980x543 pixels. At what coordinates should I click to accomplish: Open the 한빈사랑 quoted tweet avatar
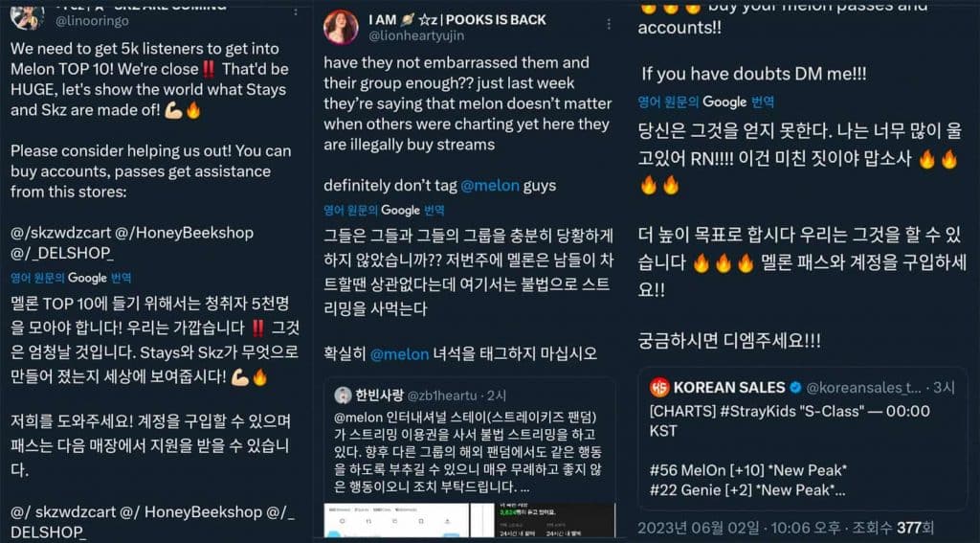(343, 396)
